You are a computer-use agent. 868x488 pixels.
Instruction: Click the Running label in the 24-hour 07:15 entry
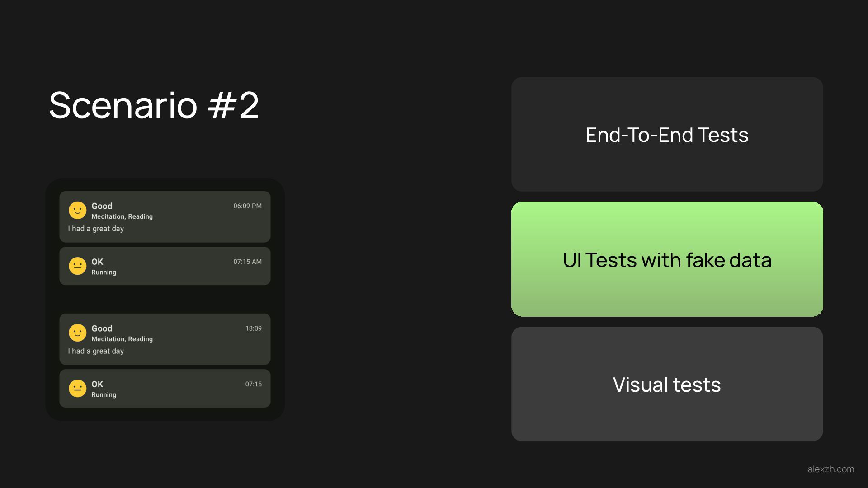point(104,394)
